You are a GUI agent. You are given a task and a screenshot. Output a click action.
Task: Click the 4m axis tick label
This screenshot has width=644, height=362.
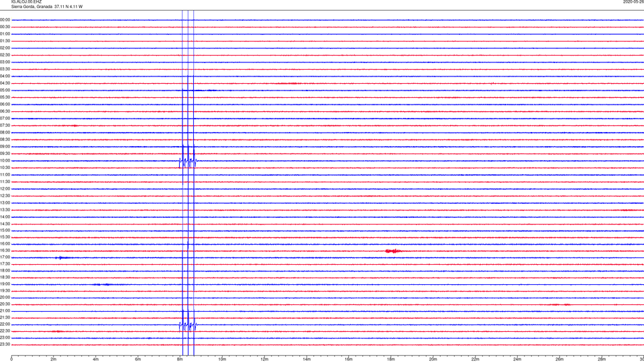click(96, 359)
